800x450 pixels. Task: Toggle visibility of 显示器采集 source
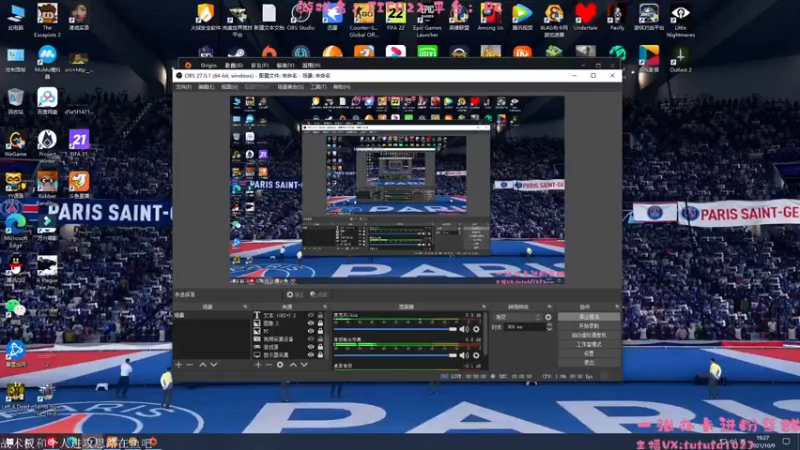pyautogui.click(x=310, y=355)
